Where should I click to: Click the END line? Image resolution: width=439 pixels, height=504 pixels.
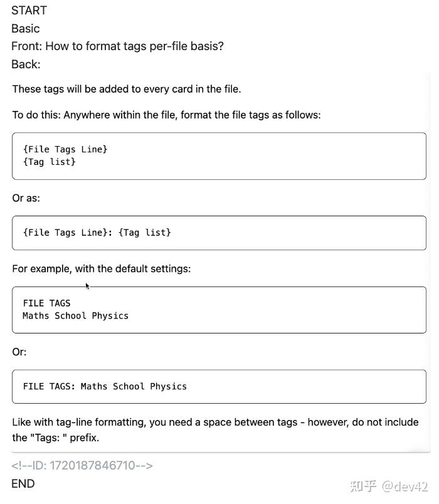23,484
